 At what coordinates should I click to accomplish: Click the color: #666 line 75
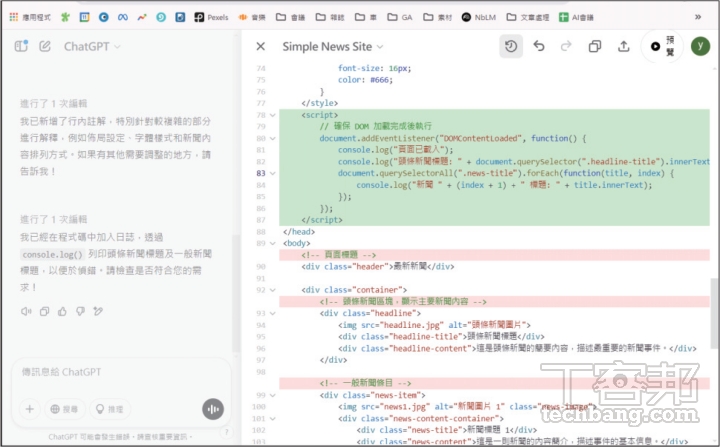click(x=366, y=80)
